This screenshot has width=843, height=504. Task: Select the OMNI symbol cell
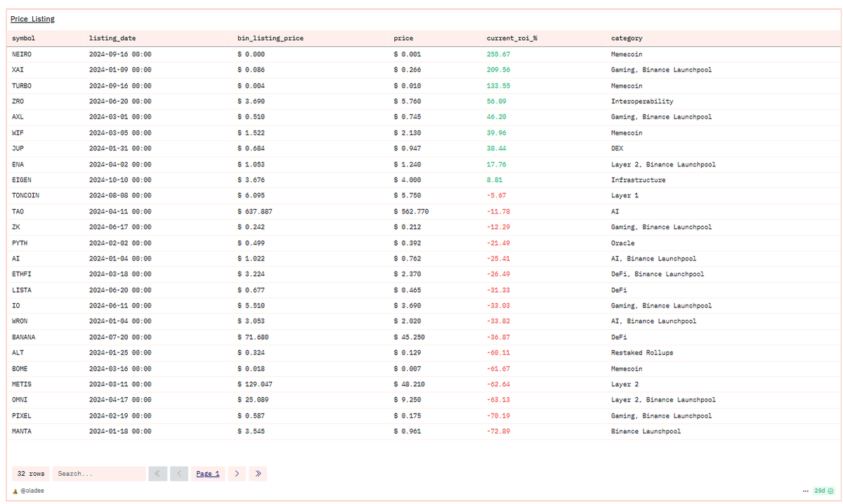pos(20,400)
